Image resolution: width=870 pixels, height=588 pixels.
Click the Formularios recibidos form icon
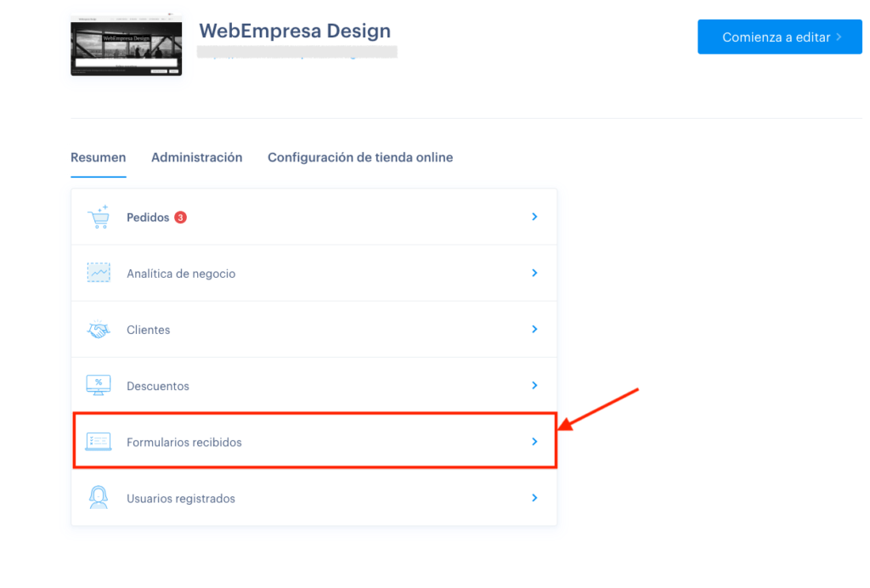(99, 442)
